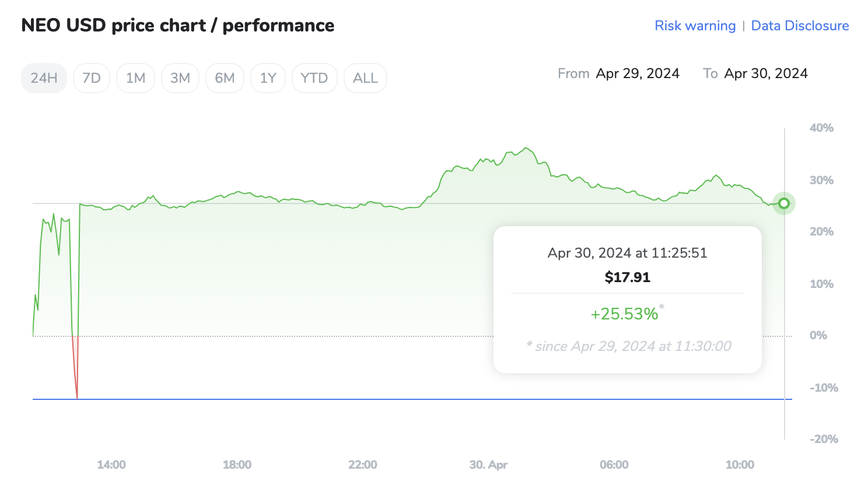Click the blue baseline under the chart
Image resolution: width=868 pixels, height=499 pixels.
408,399
